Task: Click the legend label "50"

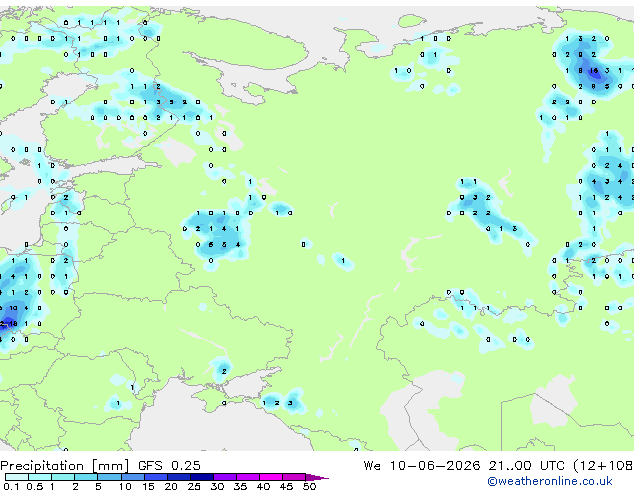Action: [309, 486]
